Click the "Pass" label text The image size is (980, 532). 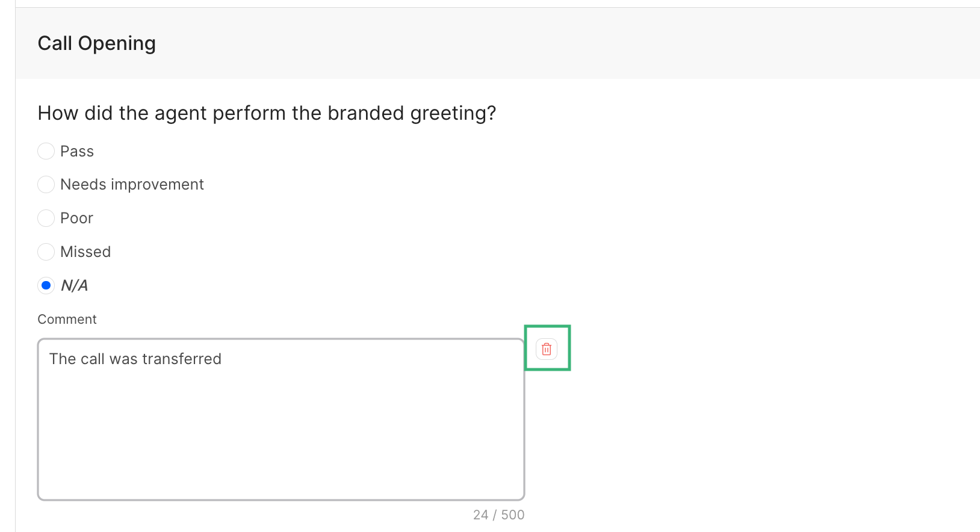pos(77,151)
